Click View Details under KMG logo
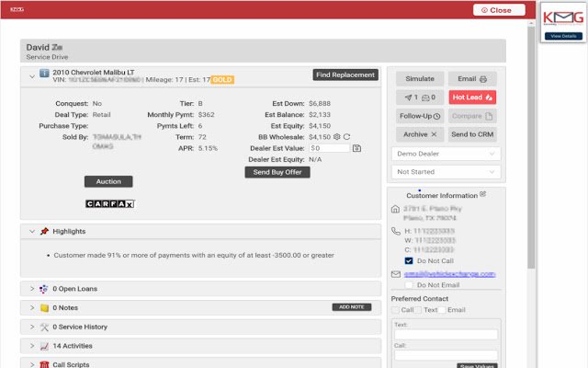The image size is (588, 368). (563, 36)
